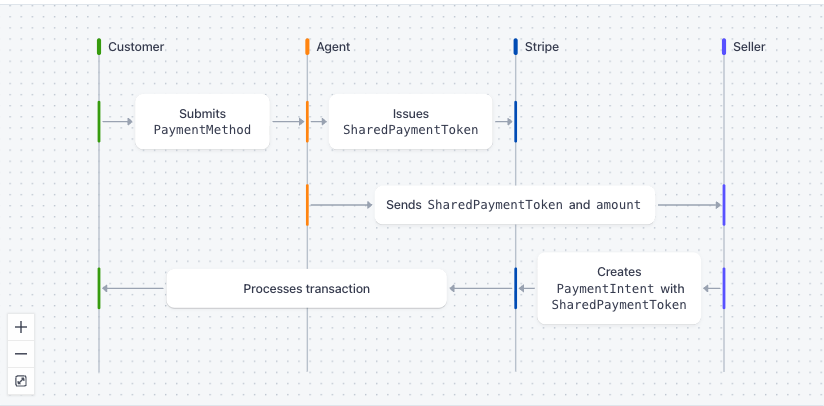Image resolution: width=824 pixels, height=406 pixels.
Task: Click the purple Seller activation bar beside Creates
Action: coord(724,288)
